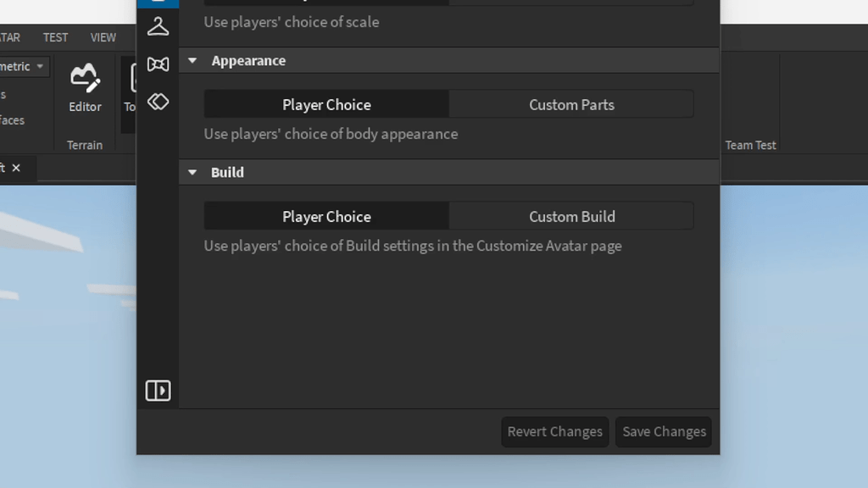
Task: Select the bow tie accessories icon in sidebar
Action: pyautogui.click(x=158, y=64)
